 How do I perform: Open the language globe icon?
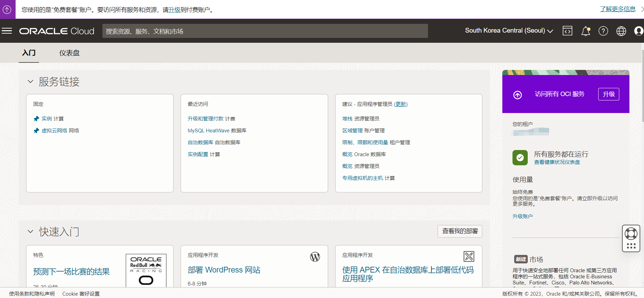pyautogui.click(x=621, y=31)
